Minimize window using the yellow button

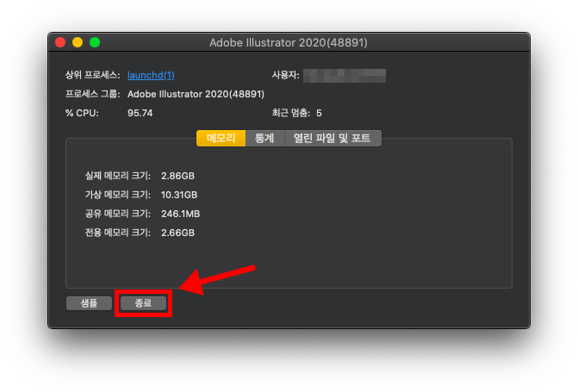coord(78,42)
